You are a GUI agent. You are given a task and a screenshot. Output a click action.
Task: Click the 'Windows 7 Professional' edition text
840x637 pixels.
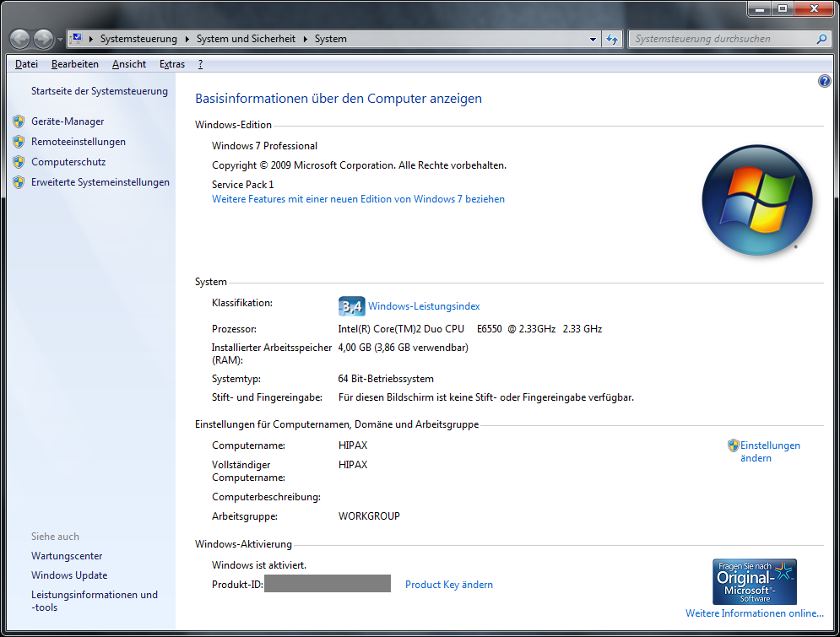(x=264, y=146)
